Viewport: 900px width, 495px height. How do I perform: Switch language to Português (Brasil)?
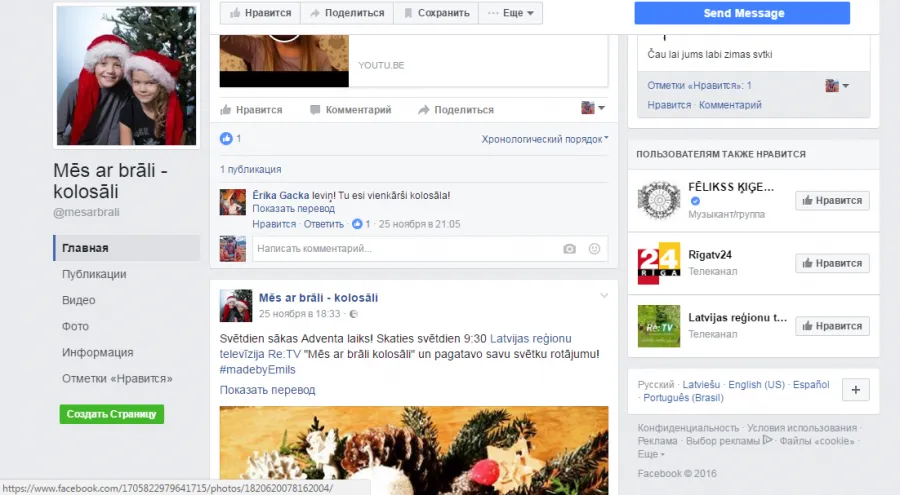click(x=683, y=397)
